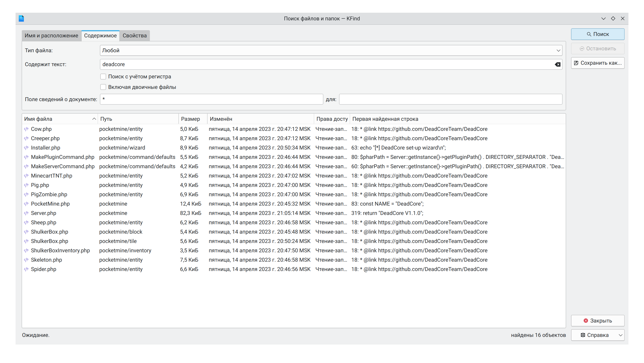Open the file type dropdown "Любой"
Image resolution: width=644 pixels, height=363 pixels.
(x=331, y=51)
